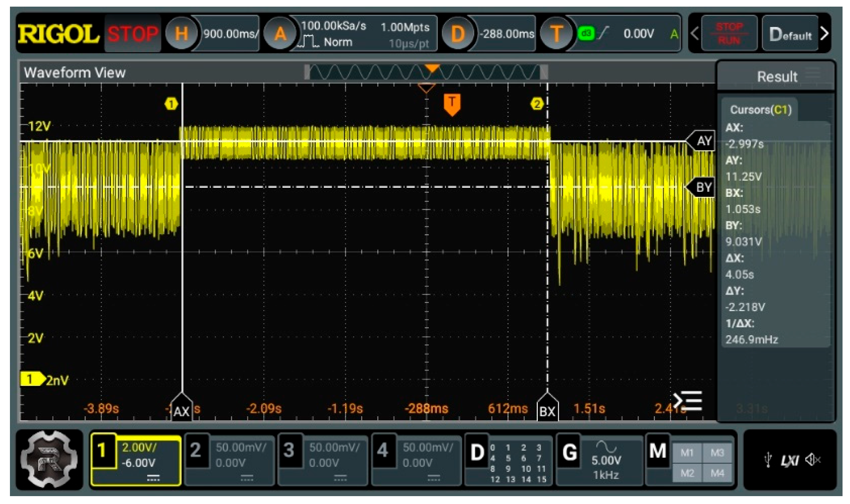The width and height of the screenshot is (850, 504).
Task: Click the USB connection status icon
Action: [767, 460]
